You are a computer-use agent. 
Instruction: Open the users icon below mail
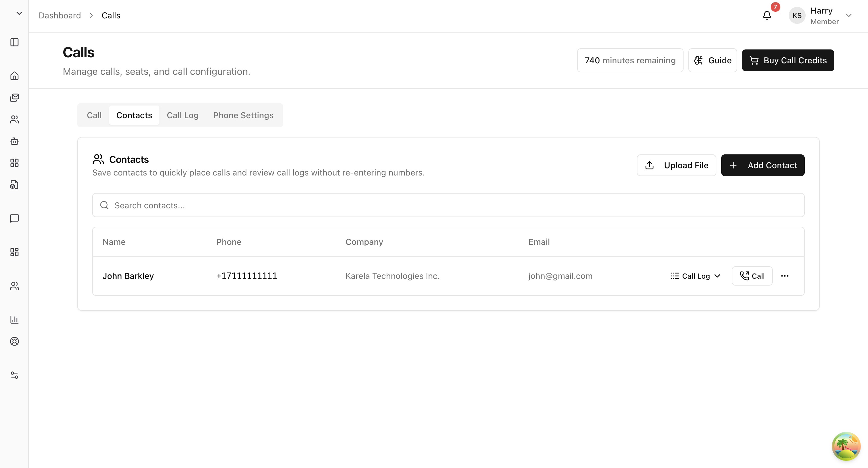[x=14, y=119]
